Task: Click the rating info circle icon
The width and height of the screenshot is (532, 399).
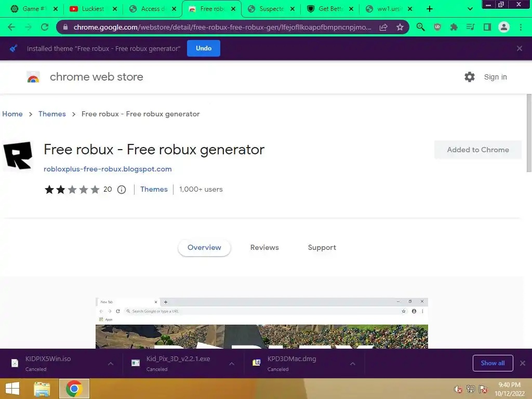Action: point(122,190)
